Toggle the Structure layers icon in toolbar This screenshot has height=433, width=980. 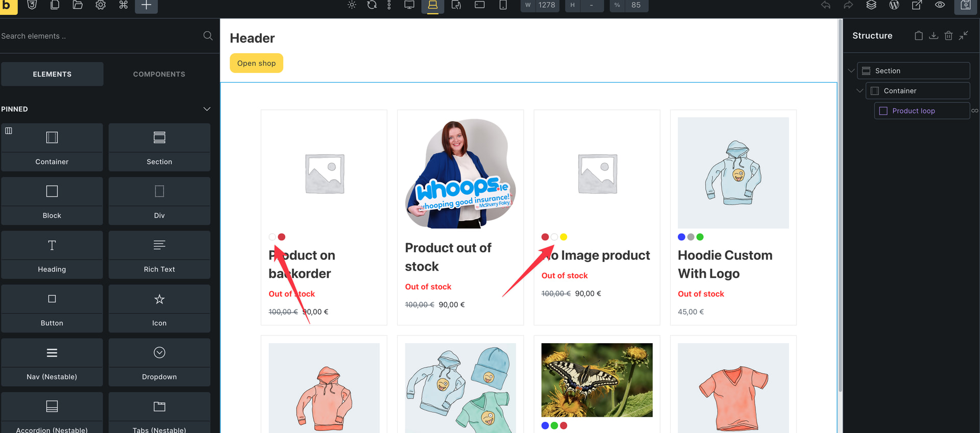[871, 5]
